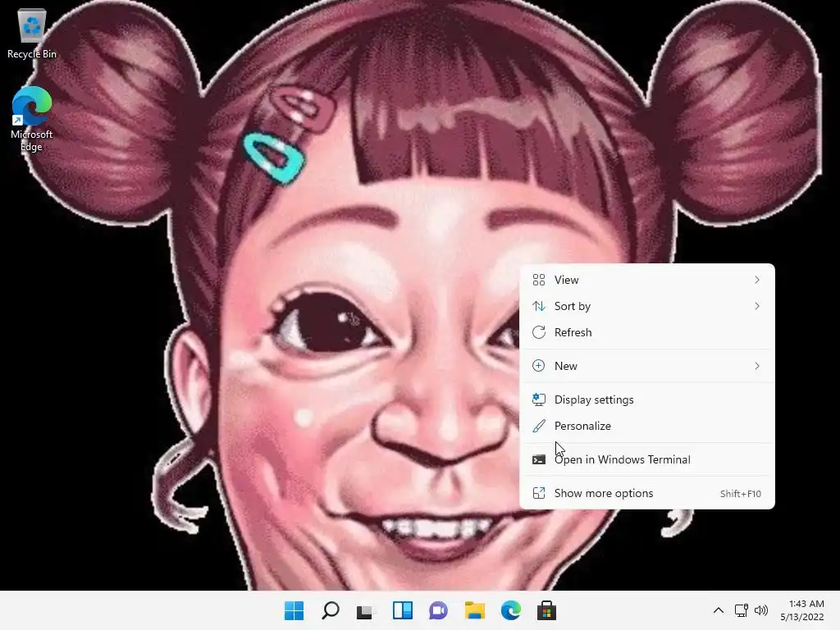Click the expand icon beside Show more options
The image size is (840, 630).
(538, 493)
